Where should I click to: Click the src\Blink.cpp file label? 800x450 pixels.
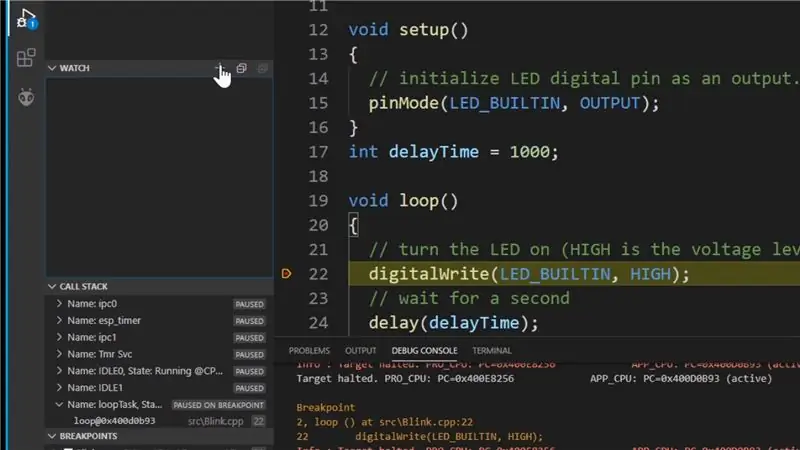(215, 421)
